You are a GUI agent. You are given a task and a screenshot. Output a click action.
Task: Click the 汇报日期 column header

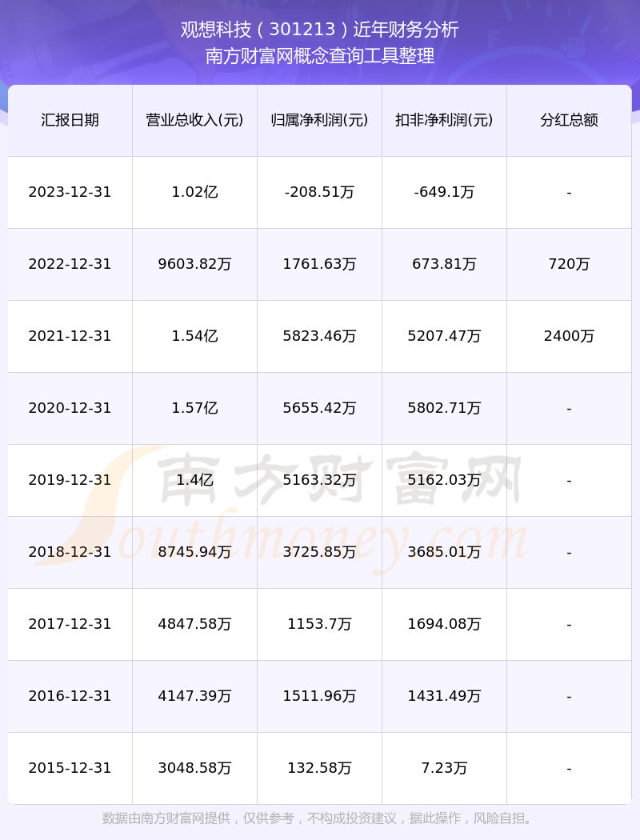[x=70, y=120]
